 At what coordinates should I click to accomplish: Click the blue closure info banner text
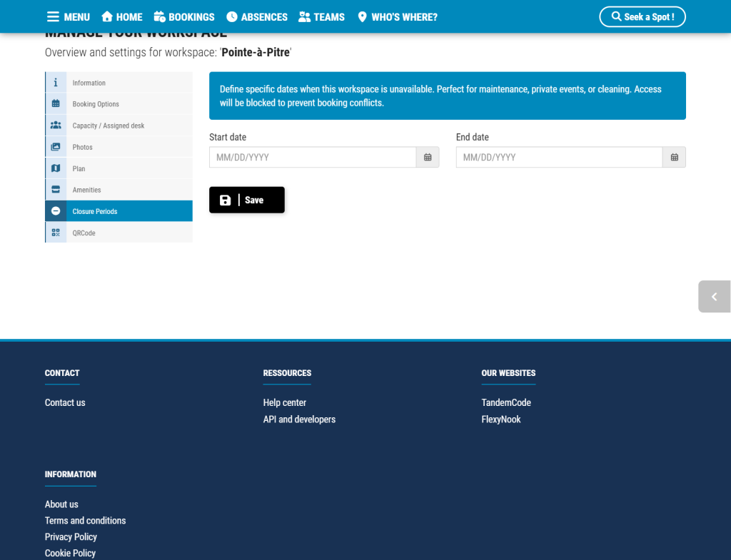[440, 96]
